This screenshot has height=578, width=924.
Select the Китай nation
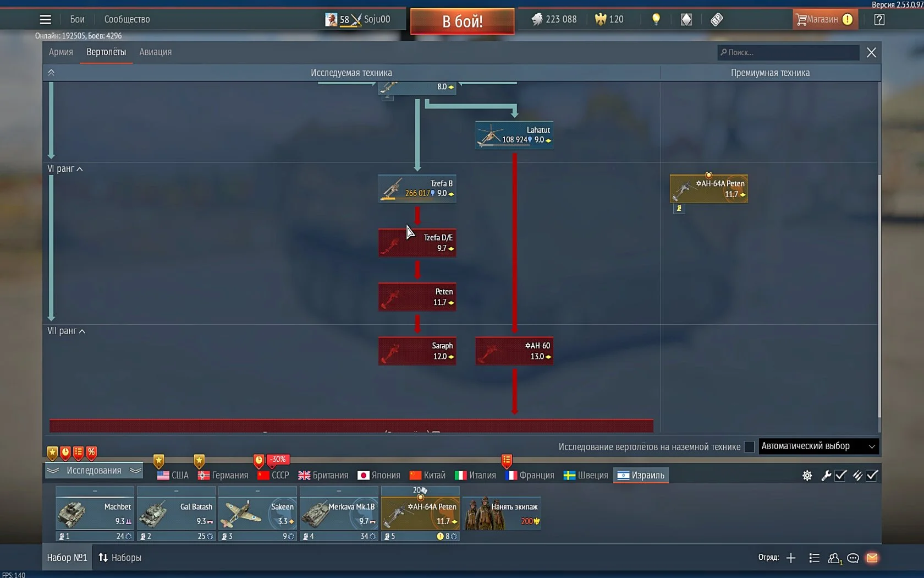[x=427, y=475]
